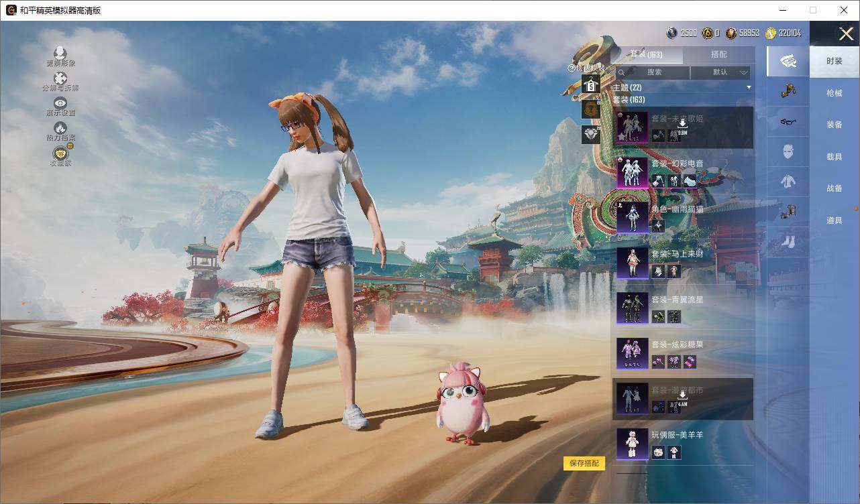
Task: Select the 角色-幽雨猫猫 character thumbnail
Action: 632,218
